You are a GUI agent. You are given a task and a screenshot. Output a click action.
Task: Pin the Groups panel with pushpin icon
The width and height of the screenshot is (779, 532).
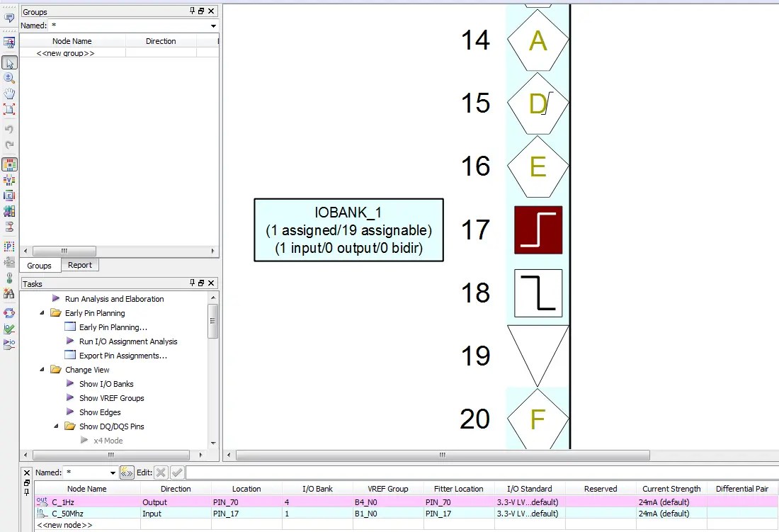(x=192, y=11)
